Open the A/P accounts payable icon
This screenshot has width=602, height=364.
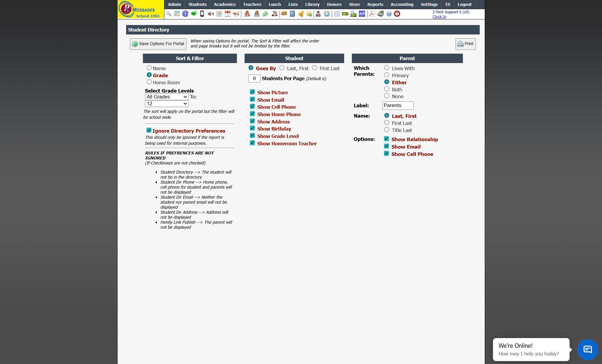(x=362, y=14)
